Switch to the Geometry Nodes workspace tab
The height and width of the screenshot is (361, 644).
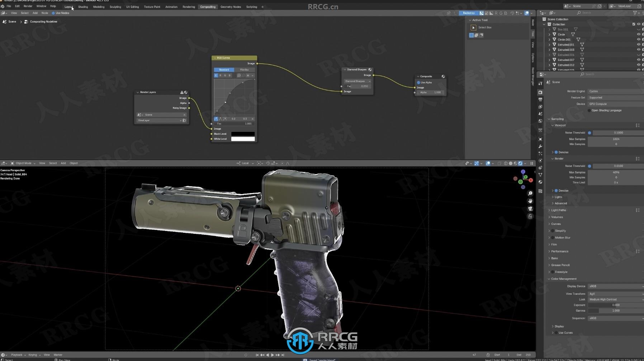click(231, 7)
